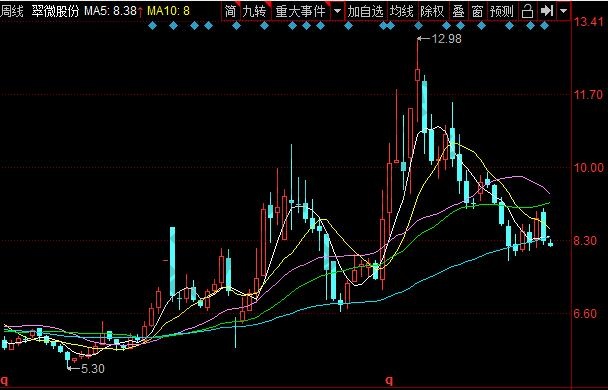
Task: Click the 简 simple mode button
Action: click(x=230, y=11)
